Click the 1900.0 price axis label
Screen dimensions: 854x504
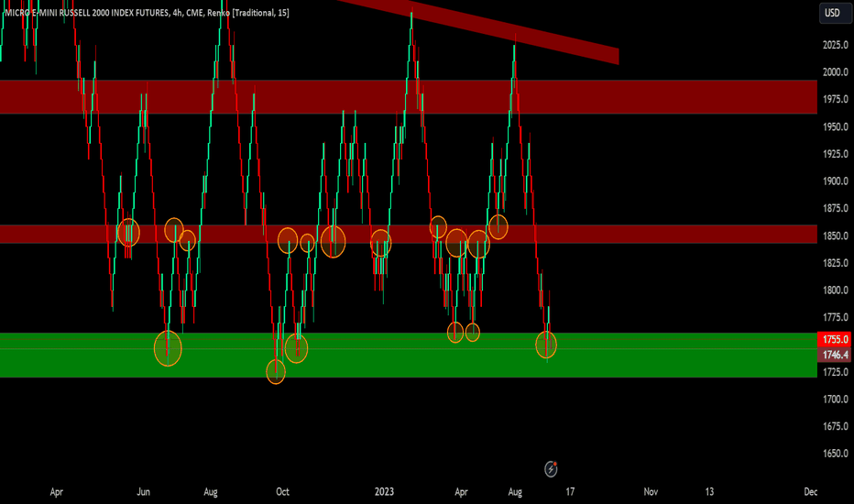835,181
